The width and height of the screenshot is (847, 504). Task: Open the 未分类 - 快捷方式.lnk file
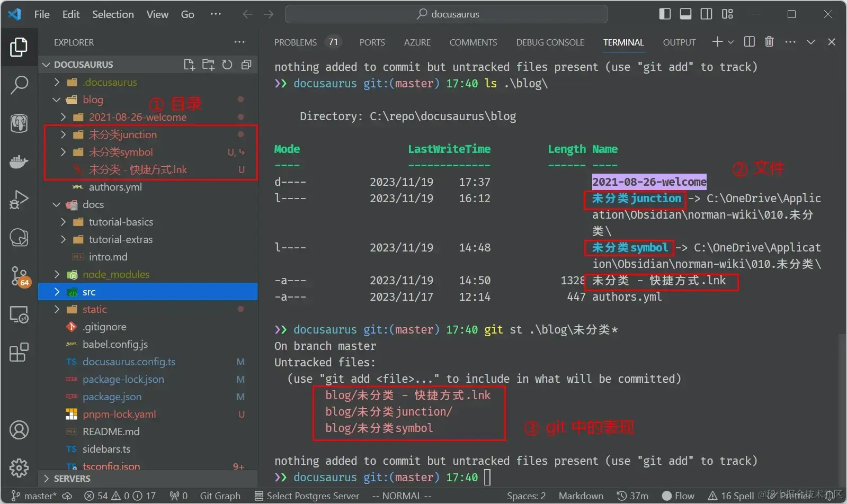(x=138, y=169)
